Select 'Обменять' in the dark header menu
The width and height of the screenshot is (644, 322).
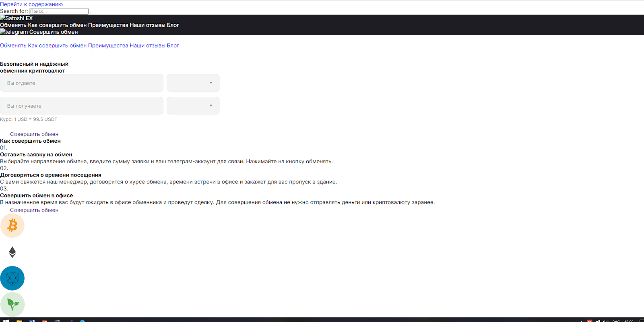click(x=13, y=25)
